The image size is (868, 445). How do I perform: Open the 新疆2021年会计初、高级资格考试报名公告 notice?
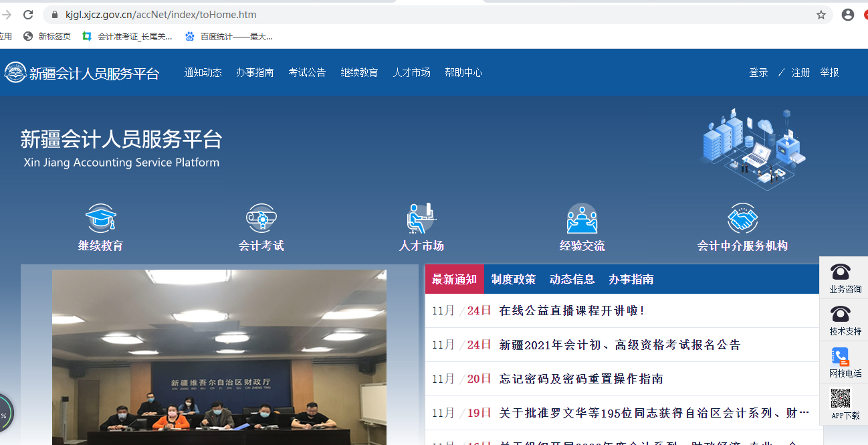pyautogui.click(x=620, y=345)
